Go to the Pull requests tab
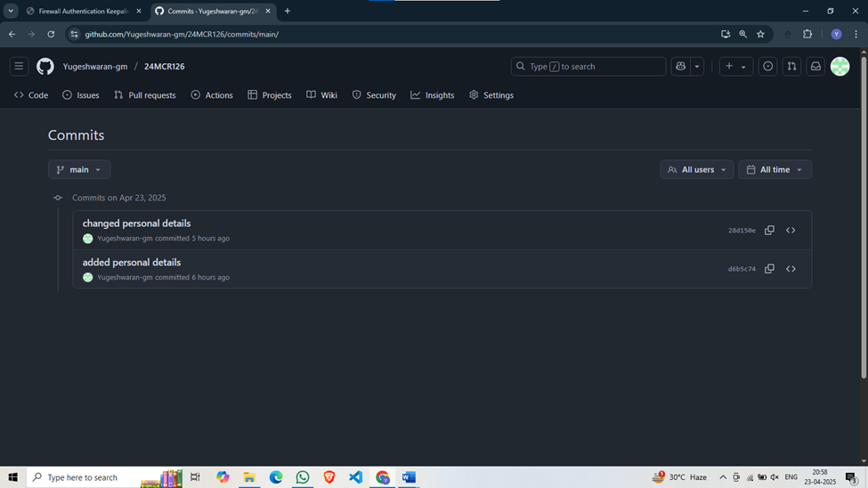Screen dimensions: 868x488 click(145, 95)
